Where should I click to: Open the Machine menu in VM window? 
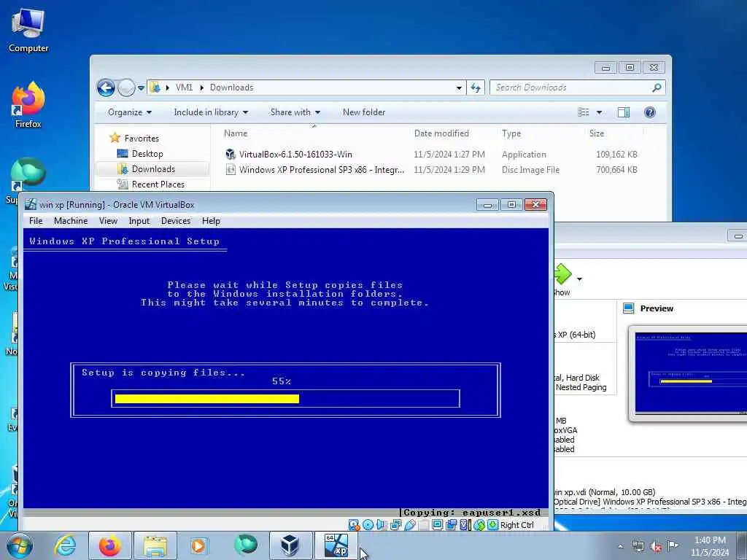(71, 221)
